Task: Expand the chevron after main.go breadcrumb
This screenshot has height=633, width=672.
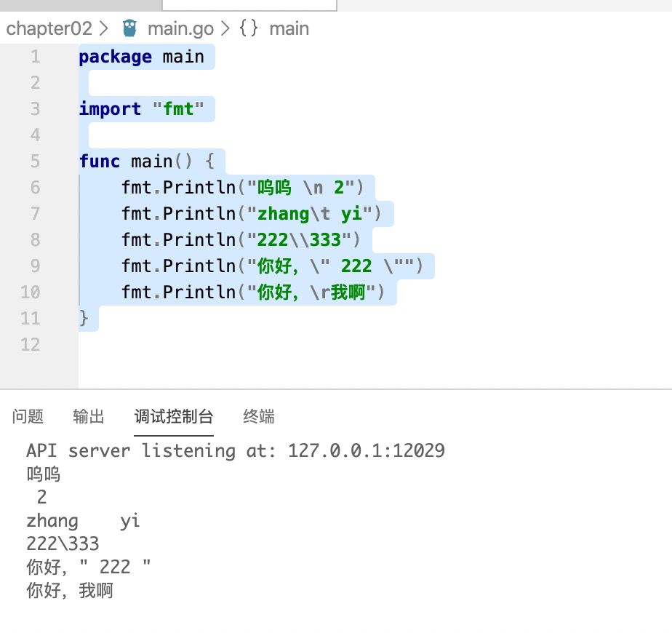Action: [225, 28]
